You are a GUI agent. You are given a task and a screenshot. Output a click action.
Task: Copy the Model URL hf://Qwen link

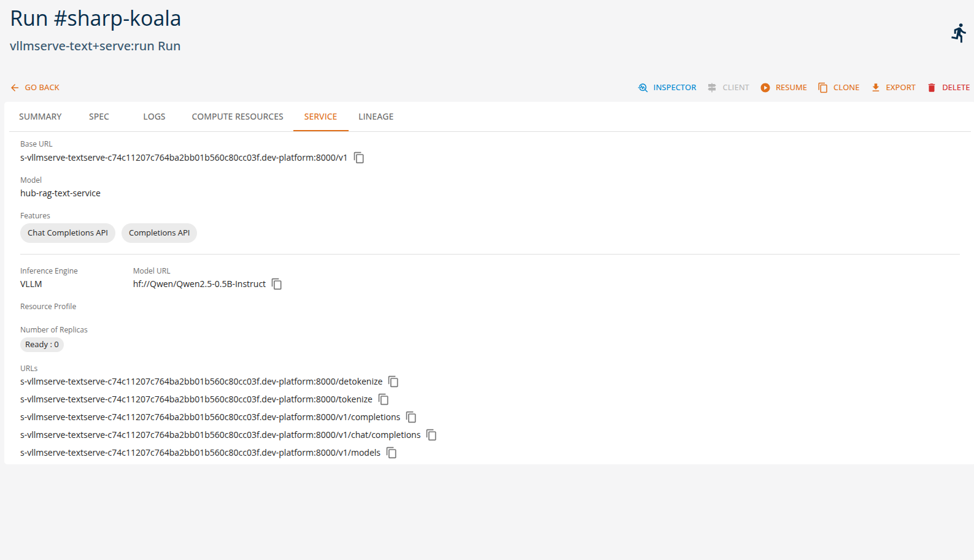[277, 284]
